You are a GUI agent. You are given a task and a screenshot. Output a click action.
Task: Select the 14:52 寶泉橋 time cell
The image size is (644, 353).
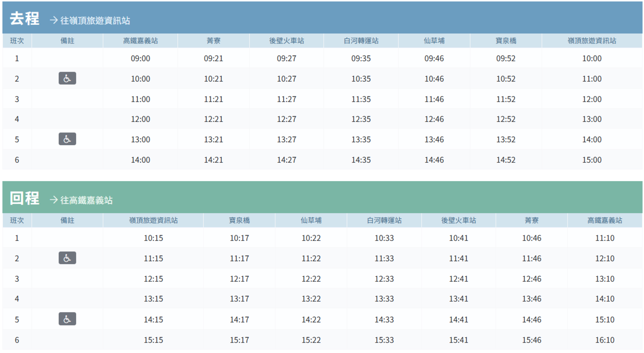(x=506, y=160)
